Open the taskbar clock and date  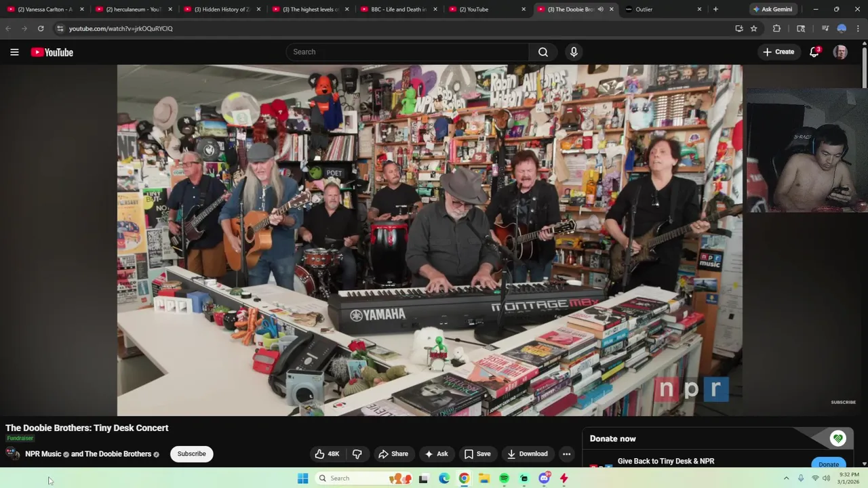click(848, 479)
